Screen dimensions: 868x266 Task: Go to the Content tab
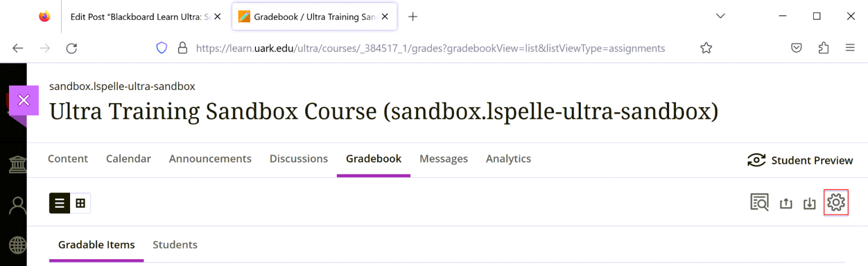point(68,159)
